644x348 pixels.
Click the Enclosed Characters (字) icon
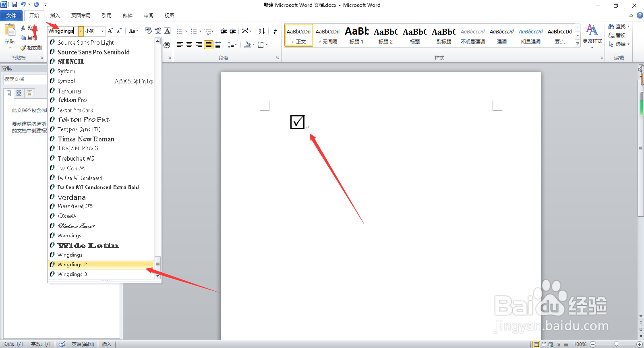[x=167, y=45]
